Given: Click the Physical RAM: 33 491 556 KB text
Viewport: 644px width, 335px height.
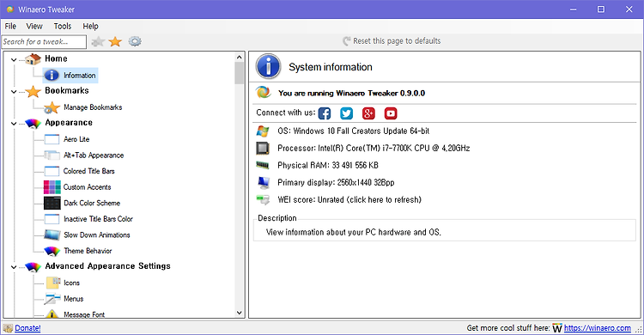Looking at the screenshot, I should click(x=328, y=165).
